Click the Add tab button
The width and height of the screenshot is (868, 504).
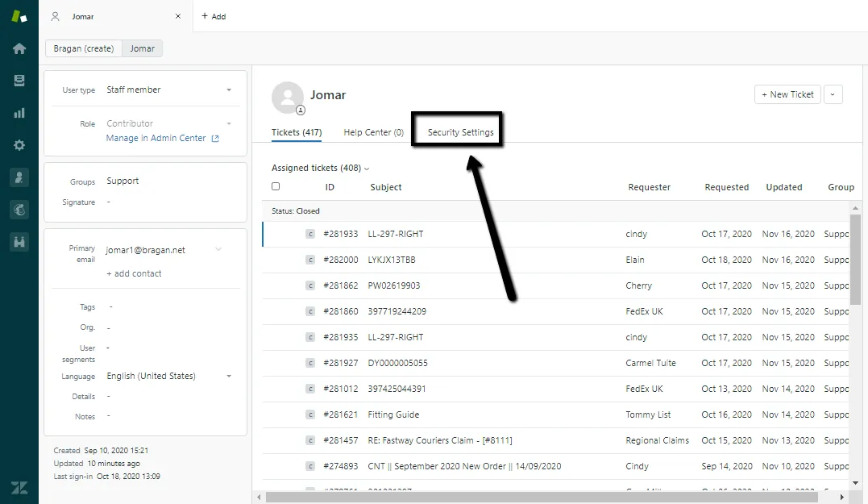(x=214, y=16)
